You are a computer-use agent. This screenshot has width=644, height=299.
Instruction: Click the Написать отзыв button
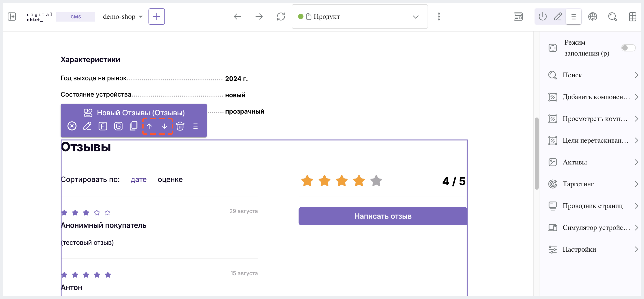[383, 216]
